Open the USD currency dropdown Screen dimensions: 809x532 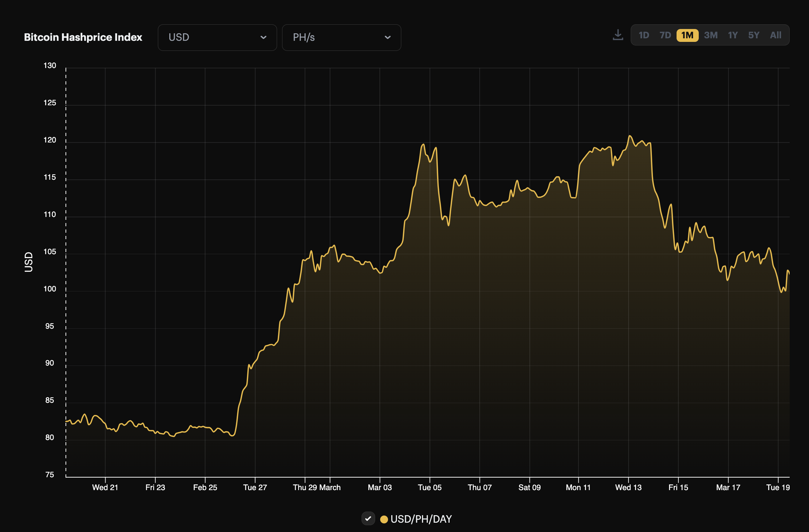217,37
